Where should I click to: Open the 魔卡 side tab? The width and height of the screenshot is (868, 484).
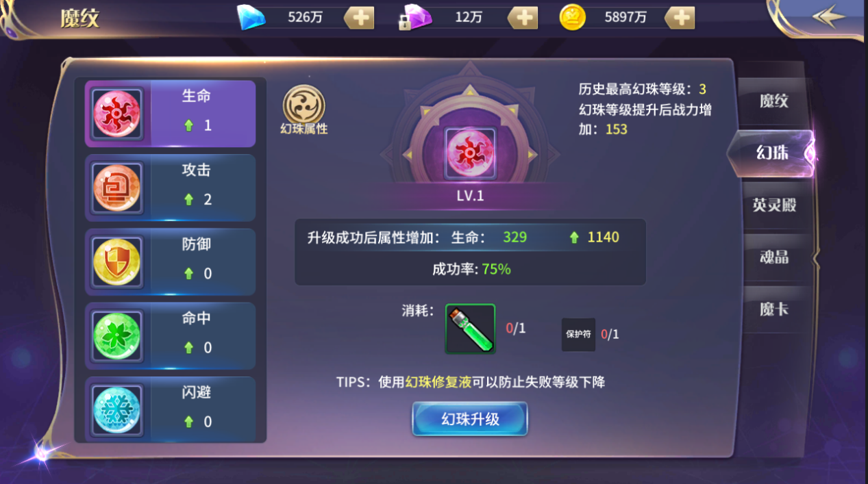click(x=774, y=309)
